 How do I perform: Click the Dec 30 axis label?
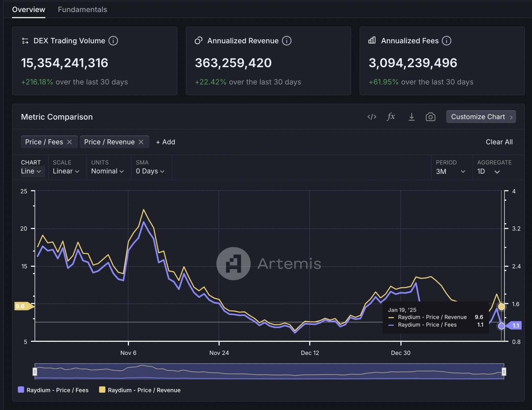401,353
